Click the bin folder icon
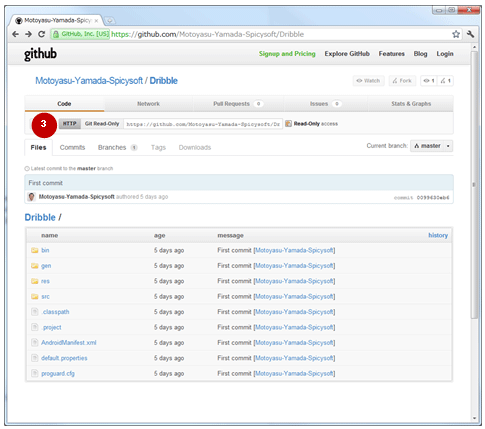This screenshot has width=485, height=429. coord(34,250)
